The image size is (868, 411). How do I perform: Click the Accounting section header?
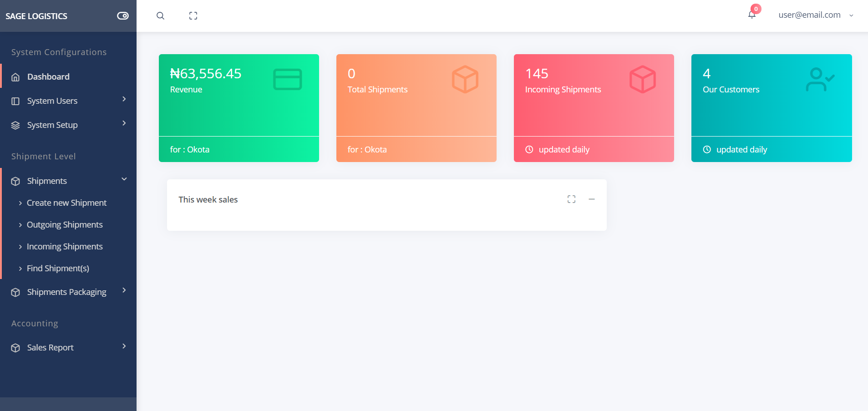pyautogui.click(x=35, y=323)
